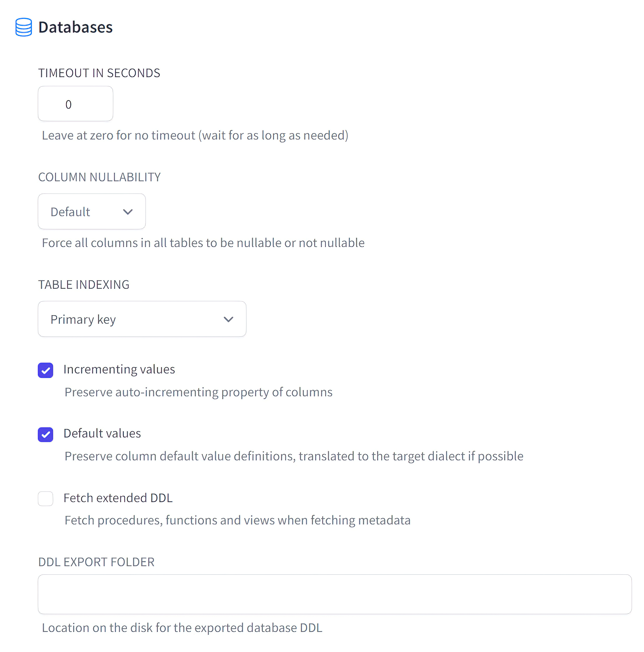This screenshot has height=652, width=644.
Task: Click the COLUMN NULLABILITY field label
Action: tap(99, 177)
